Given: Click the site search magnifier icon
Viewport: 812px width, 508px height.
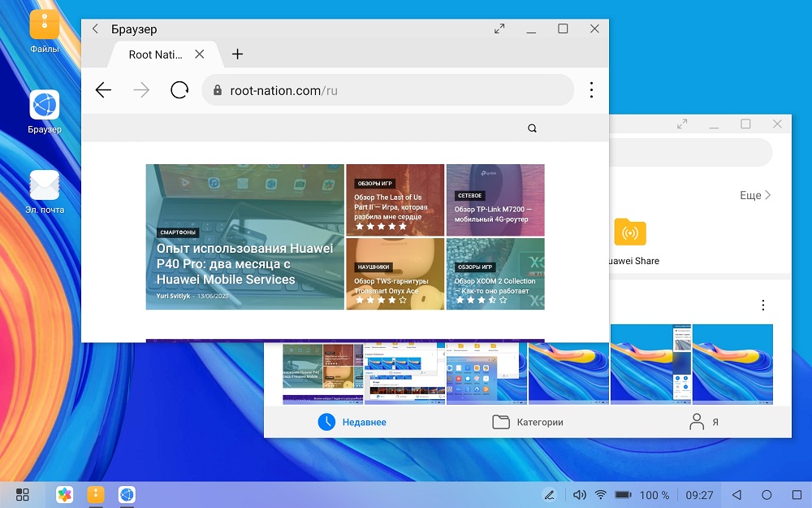Looking at the screenshot, I should coord(532,128).
